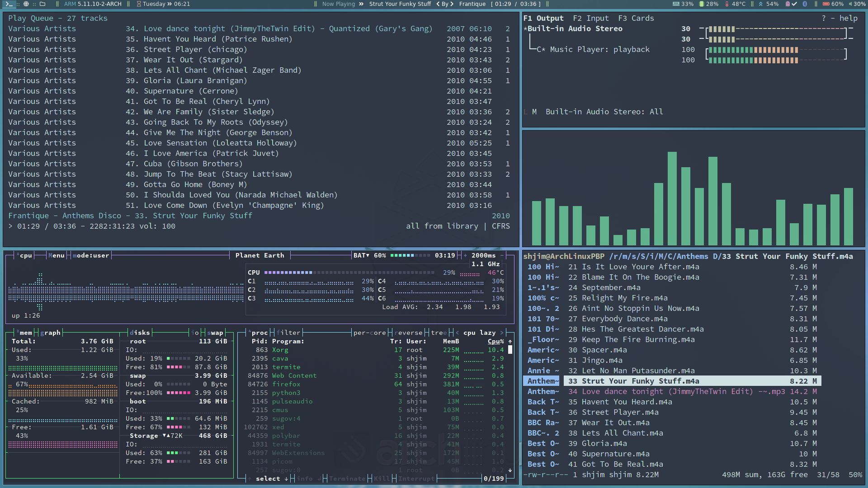Click the next track arrow after 'By'
Screen dimensions: 868x488
tap(452, 4)
